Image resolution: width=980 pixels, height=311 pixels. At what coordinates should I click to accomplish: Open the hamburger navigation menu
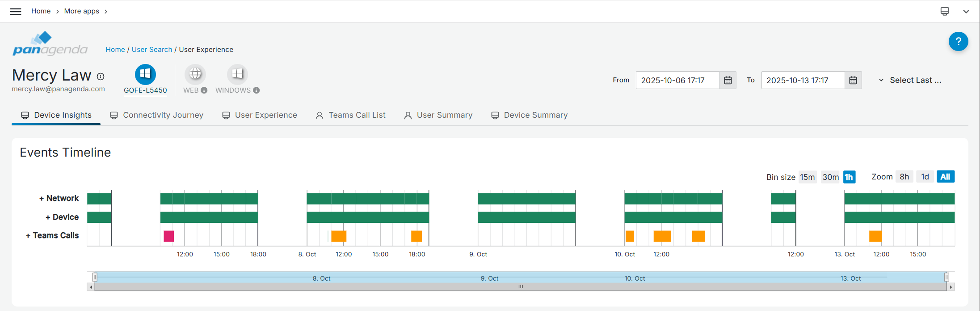(x=16, y=11)
